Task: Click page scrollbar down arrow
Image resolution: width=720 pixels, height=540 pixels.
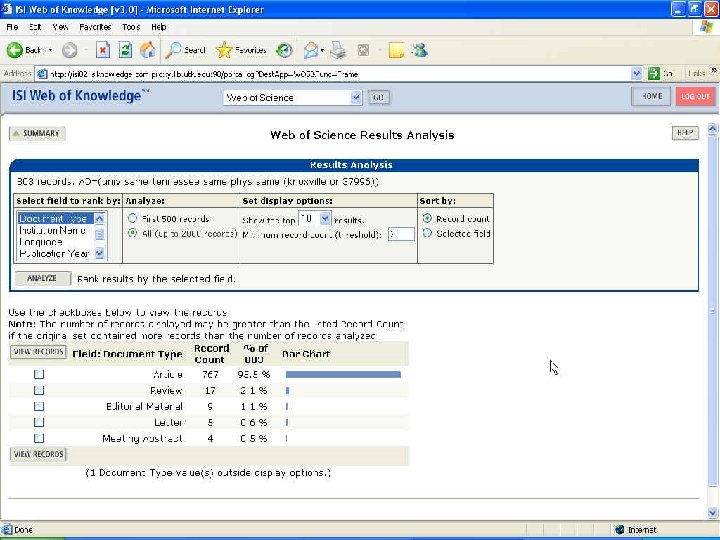Action: point(712,512)
